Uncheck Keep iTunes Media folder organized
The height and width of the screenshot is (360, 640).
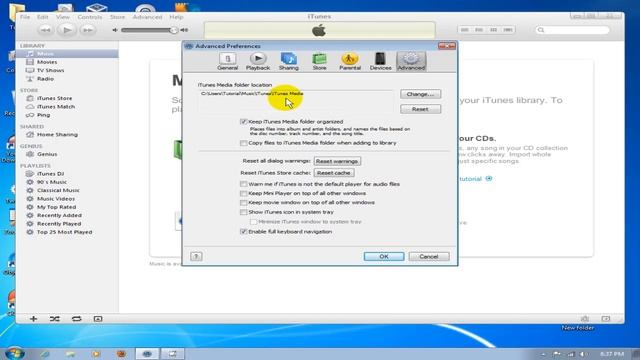[x=244, y=122]
